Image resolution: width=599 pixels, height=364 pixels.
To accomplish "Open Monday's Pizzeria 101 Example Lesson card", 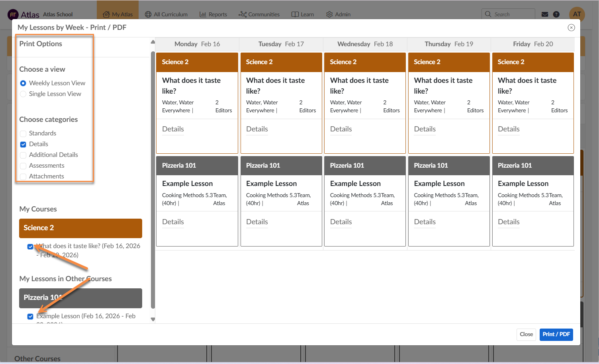I will pyautogui.click(x=197, y=184).
